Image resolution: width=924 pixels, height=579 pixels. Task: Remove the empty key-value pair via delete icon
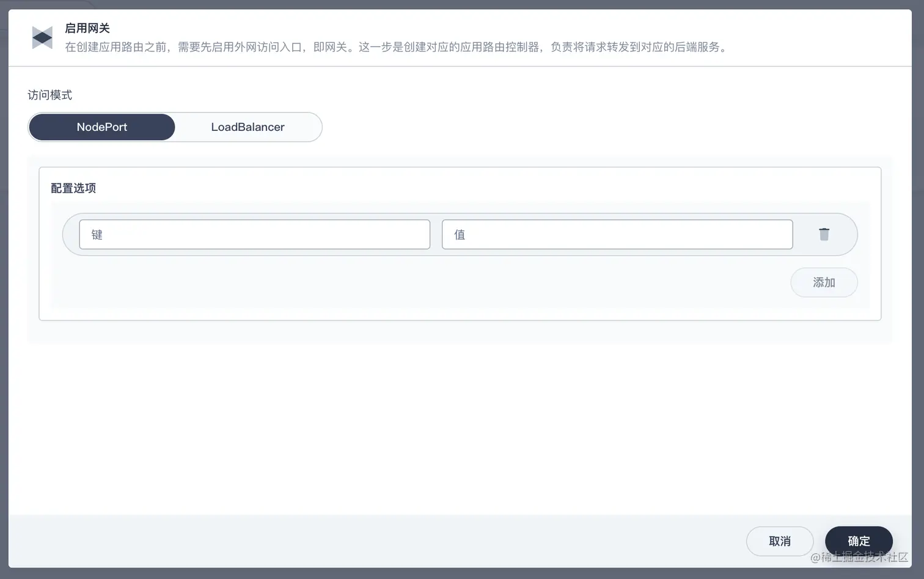(x=824, y=234)
